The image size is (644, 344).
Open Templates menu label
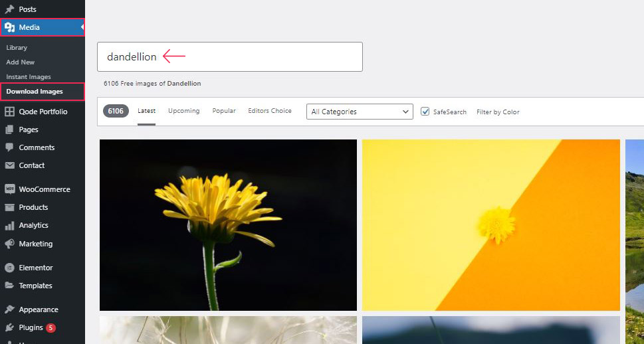35,286
